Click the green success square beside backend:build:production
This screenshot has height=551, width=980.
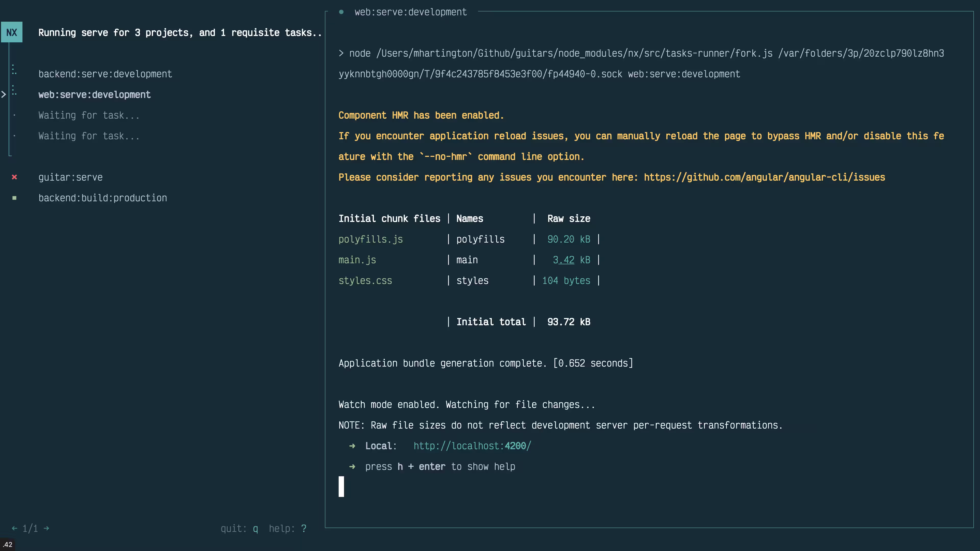[15, 198]
